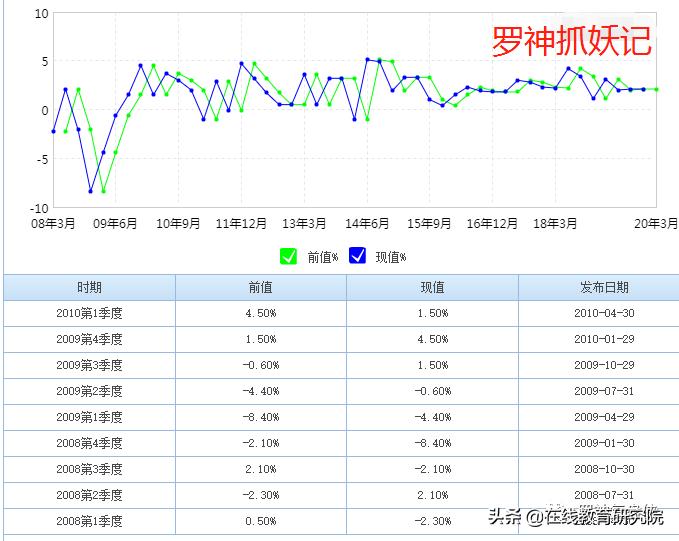This screenshot has width=679, height=541.
Task: Click 现值 -4.40% in the 2009第1季度 row
Action: click(433, 417)
